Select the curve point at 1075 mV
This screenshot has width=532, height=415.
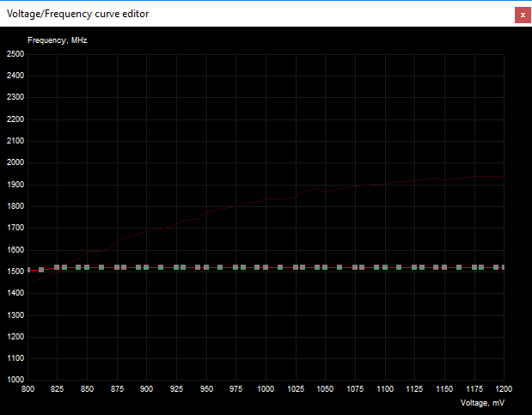point(355,267)
